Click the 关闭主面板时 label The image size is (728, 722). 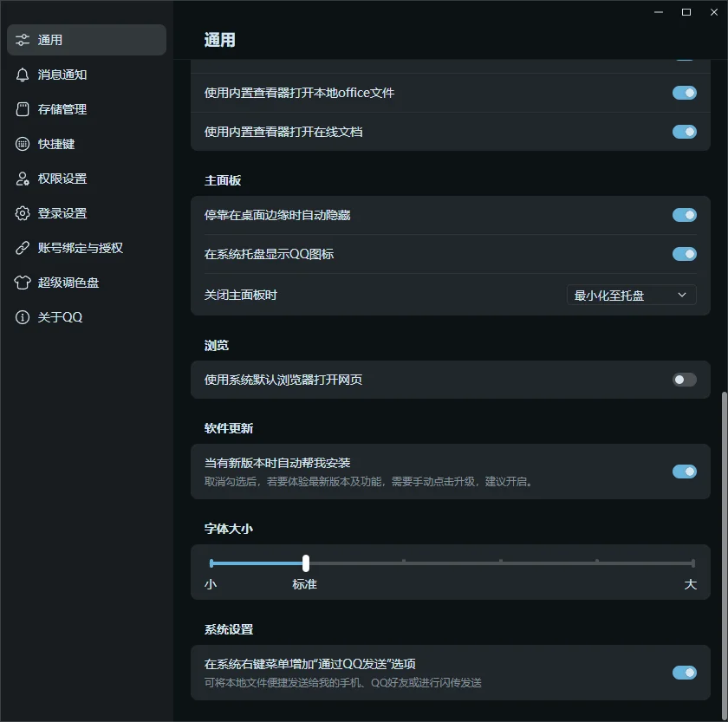tap(241, 295)
